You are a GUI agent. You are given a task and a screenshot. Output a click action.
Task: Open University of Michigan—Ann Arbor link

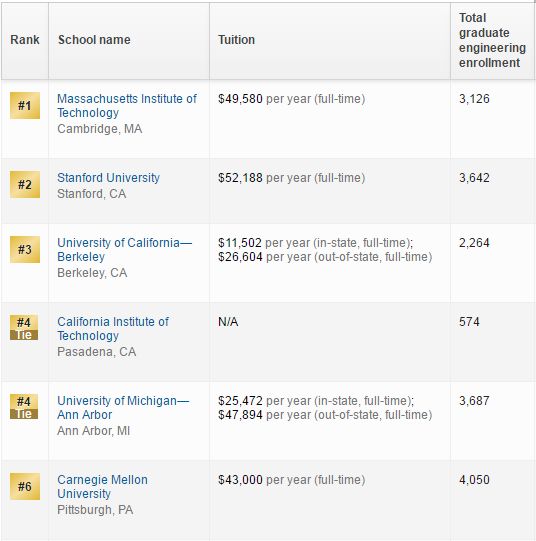123,408
